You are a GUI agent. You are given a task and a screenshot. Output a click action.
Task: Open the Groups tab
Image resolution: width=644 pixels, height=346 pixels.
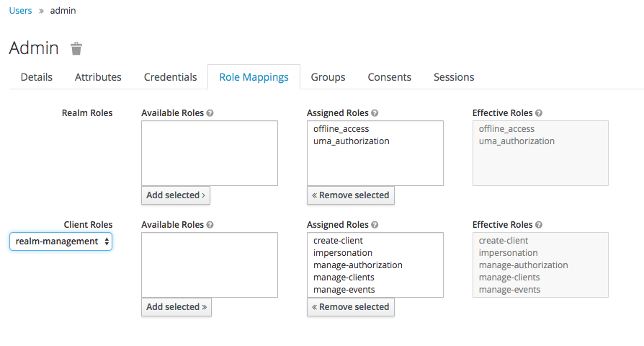click(x=328, y=77)
